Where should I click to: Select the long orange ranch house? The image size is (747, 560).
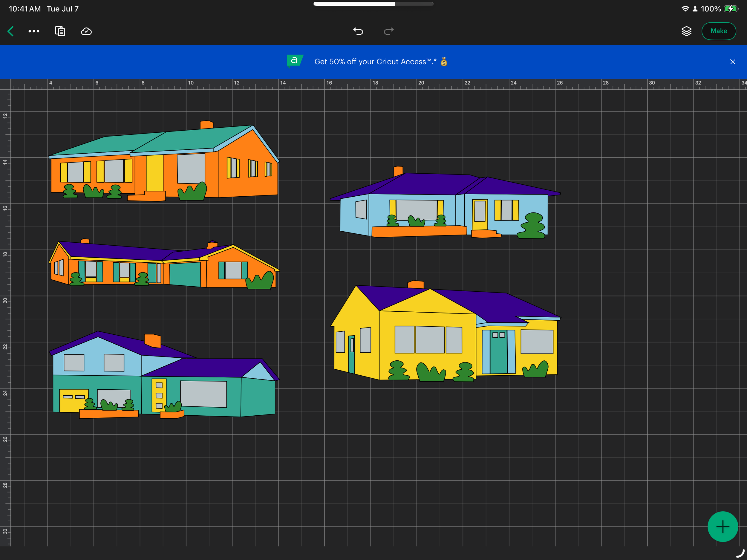point(164,264)
